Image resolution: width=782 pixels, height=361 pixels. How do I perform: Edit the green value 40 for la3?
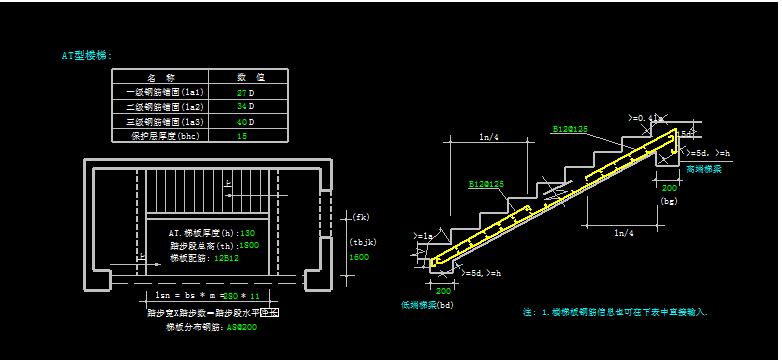click(x=242, y=122)
